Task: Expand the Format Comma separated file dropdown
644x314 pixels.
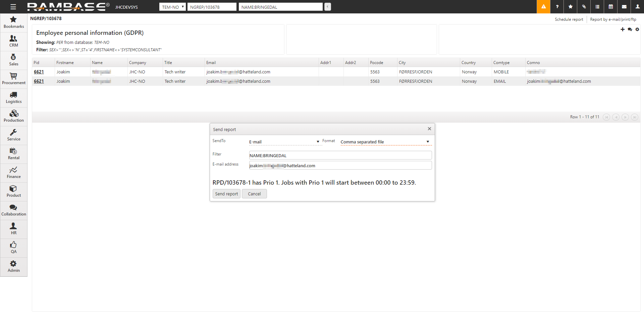Action: (385, 142)
